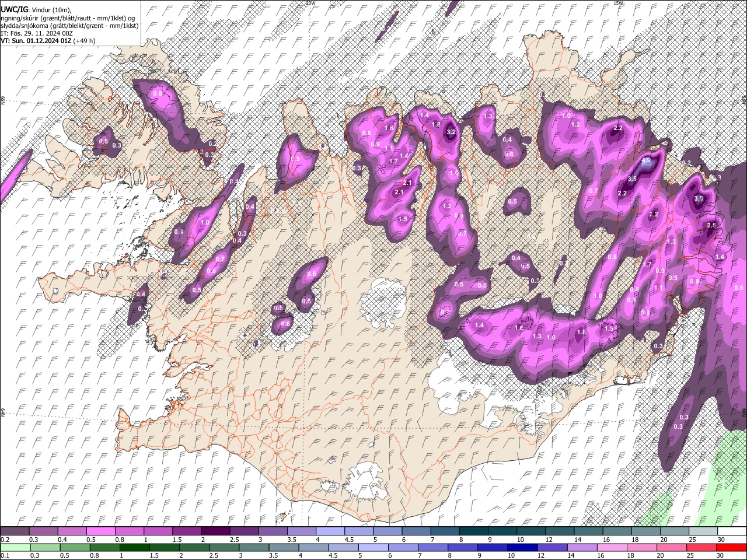Pick the deep blue 10–12 swatch in bottom legend row
747x560 pixels.
(523, 547)
